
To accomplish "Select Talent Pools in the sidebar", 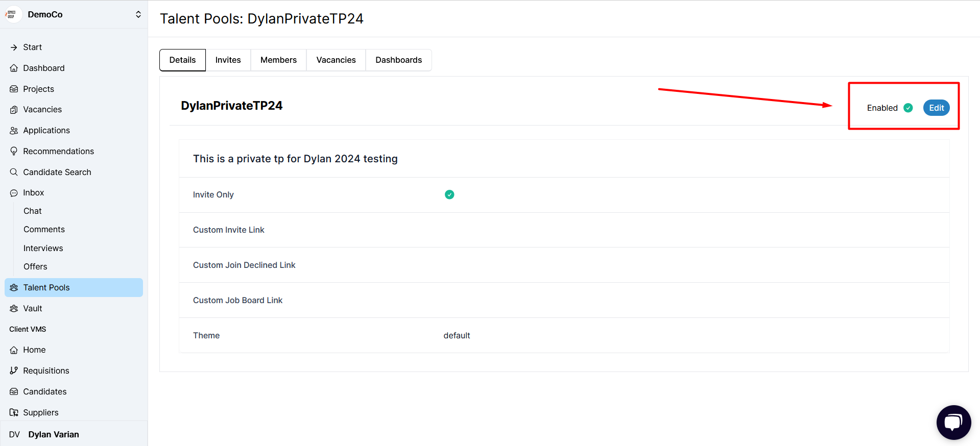I will 74,288.
